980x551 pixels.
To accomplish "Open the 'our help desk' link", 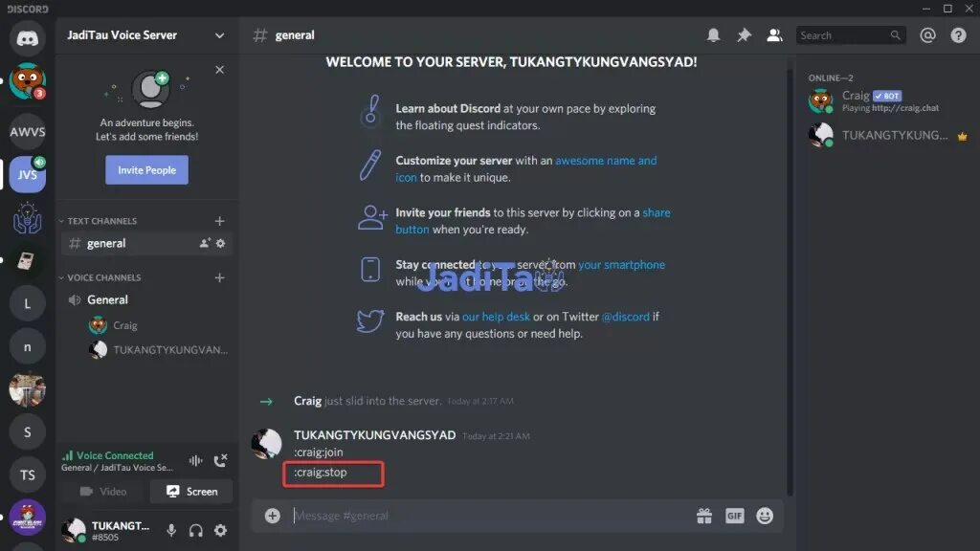I will 496,317.
